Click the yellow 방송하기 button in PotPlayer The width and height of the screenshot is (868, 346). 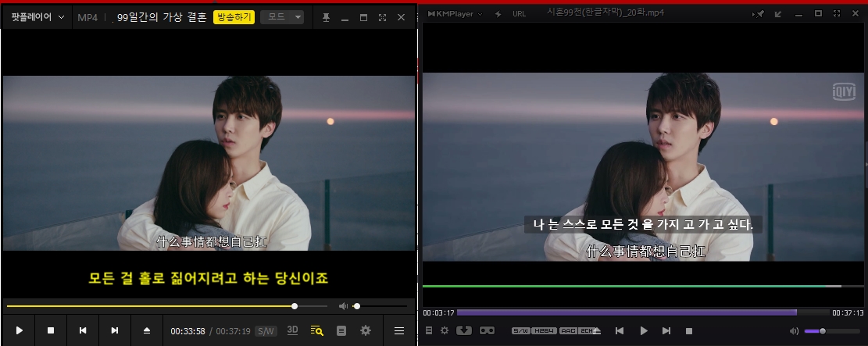coord(234,17)
